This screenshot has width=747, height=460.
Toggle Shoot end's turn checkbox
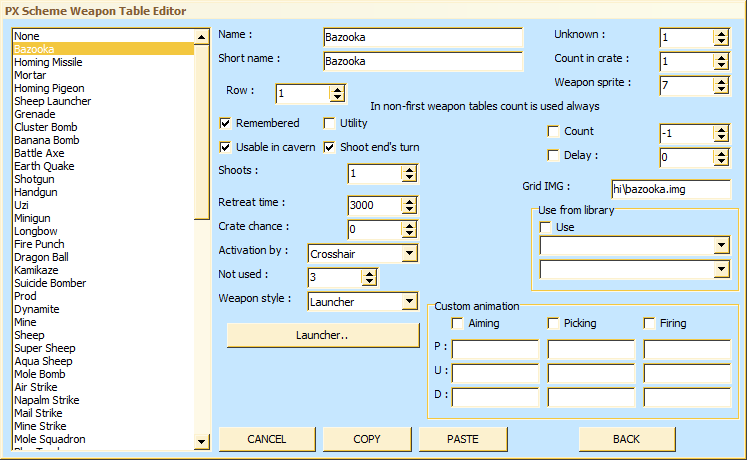[x=329, y=147]
